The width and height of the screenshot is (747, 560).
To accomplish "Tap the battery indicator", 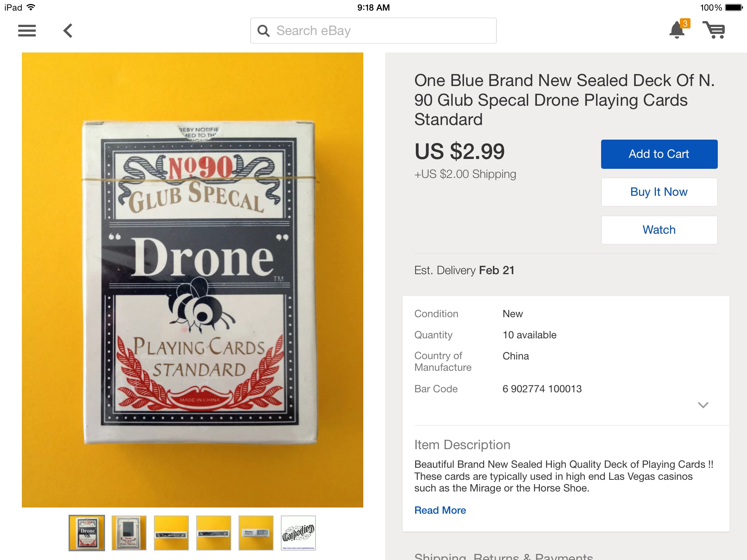I will pyautogui.click(x=734, y=7).
